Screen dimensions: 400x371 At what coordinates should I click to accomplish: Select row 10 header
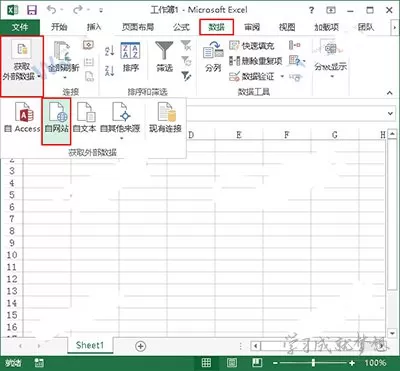click(12, 255)
